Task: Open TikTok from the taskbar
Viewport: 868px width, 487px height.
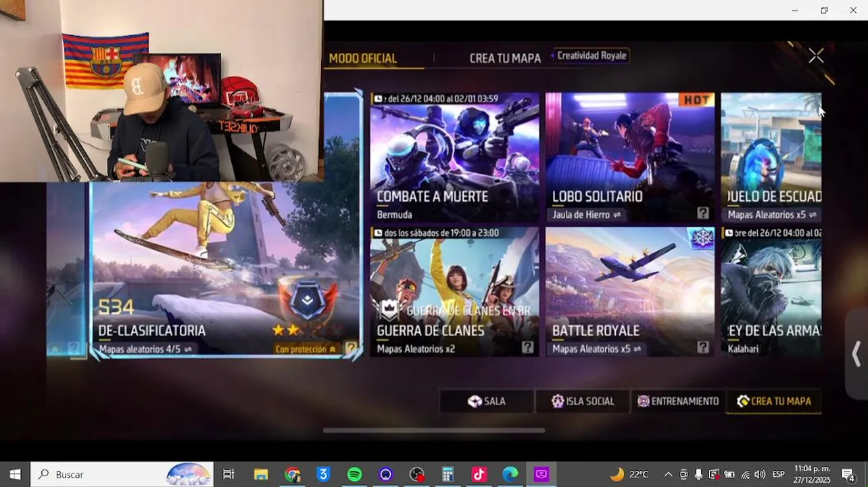Action: pyautogui.click(x=479, y=474)
